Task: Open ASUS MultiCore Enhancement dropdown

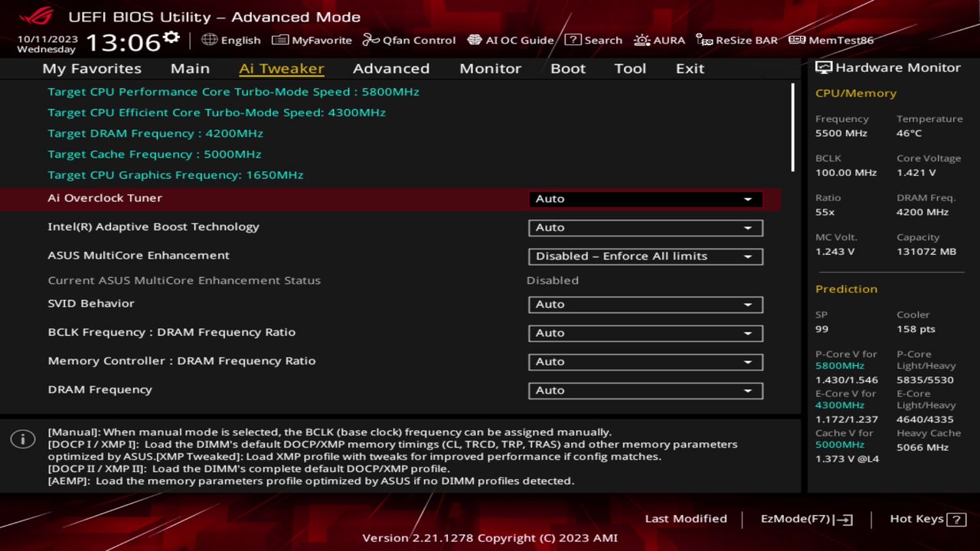Action: [645, 256]
